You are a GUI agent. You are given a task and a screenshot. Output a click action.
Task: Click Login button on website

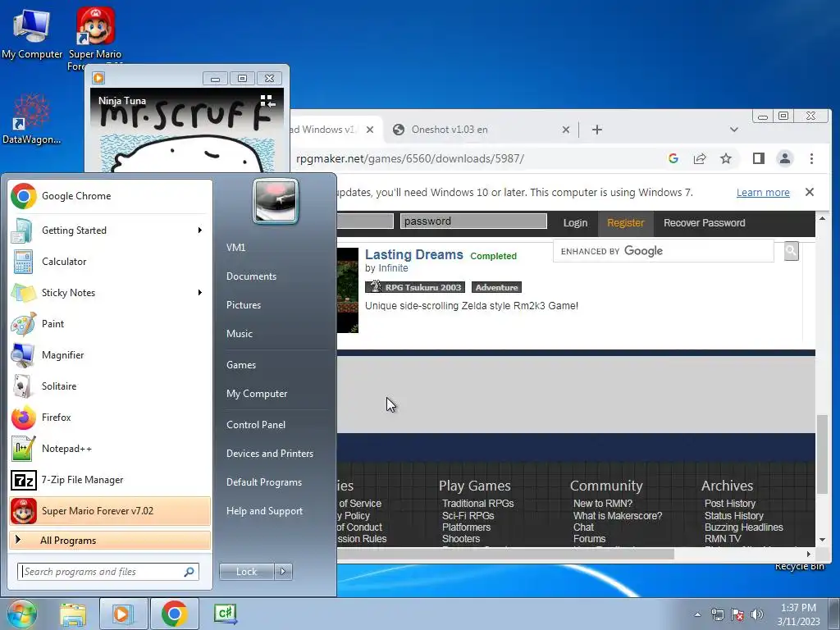pos(575,223)
